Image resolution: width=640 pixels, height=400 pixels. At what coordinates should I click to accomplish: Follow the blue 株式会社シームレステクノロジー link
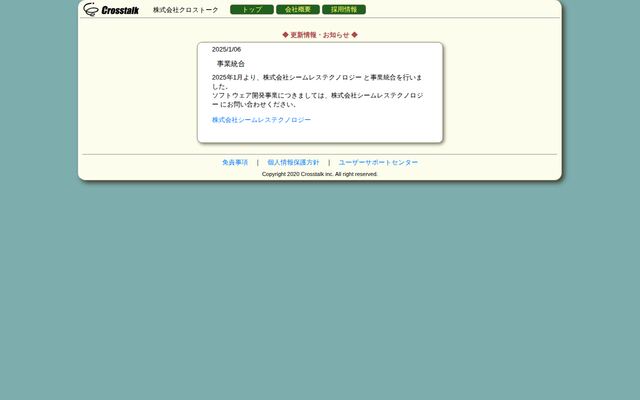261,120
